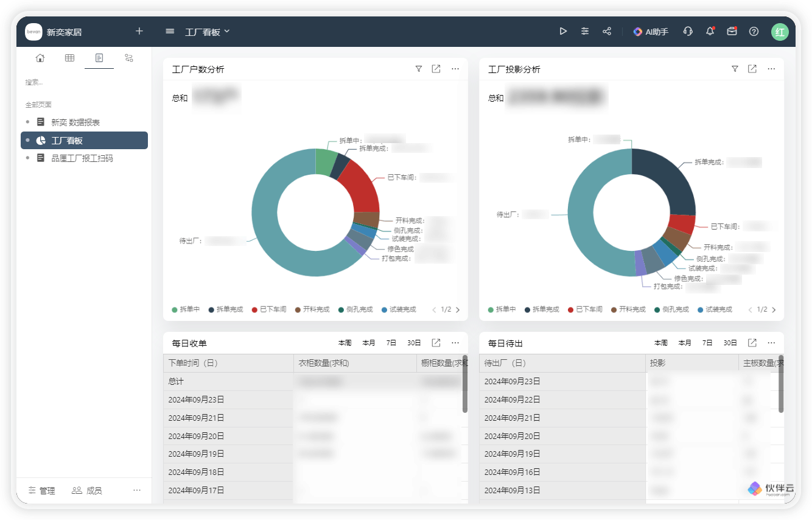Open more options on 工厂投影分析 card
812x520 pixels.
[x=771, y=69]
